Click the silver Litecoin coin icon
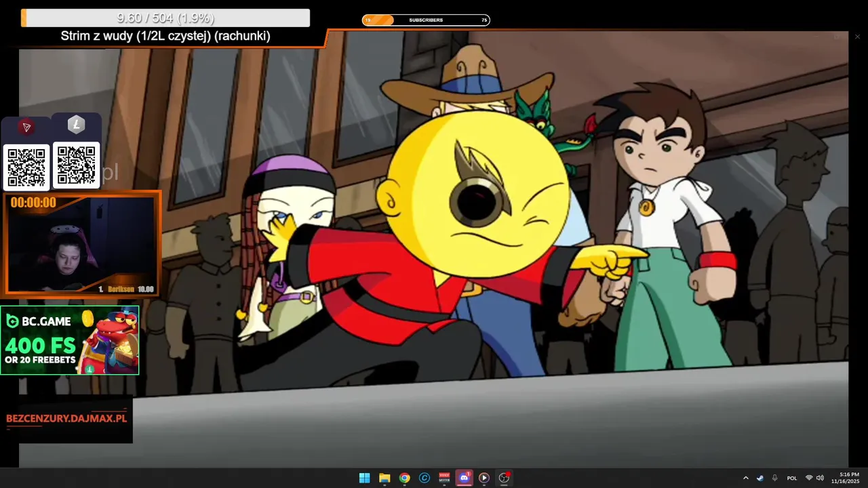The width and height of the screenshot is (868, 488). click(x=76, y=124)
